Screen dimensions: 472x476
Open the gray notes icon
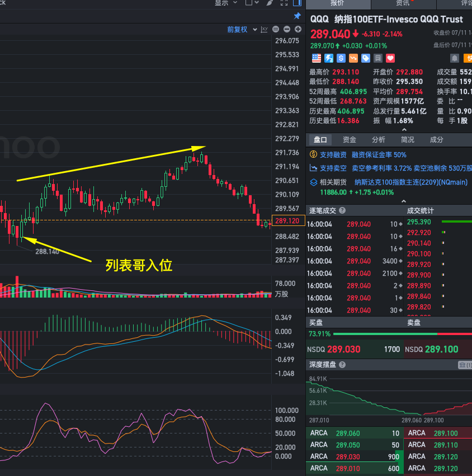click(x=378, y=58)
